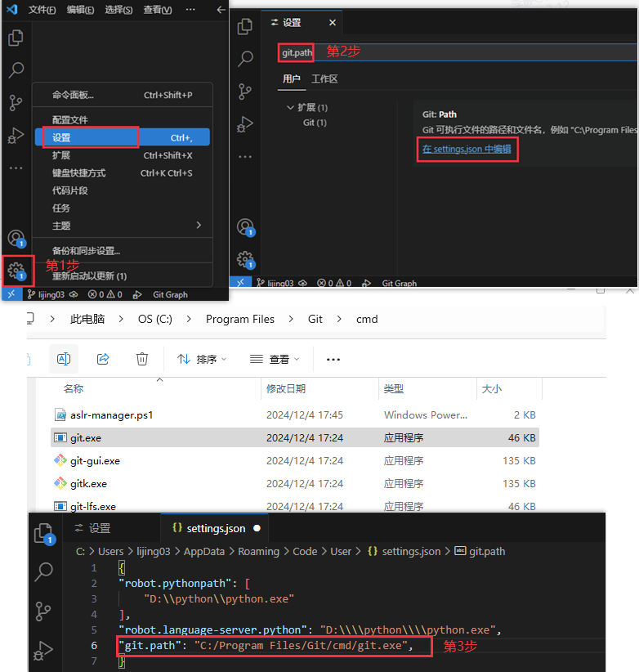Click errors and warnings count in left status bar
The height and width of the screenshot is (672, 639).
pos(105,294)
